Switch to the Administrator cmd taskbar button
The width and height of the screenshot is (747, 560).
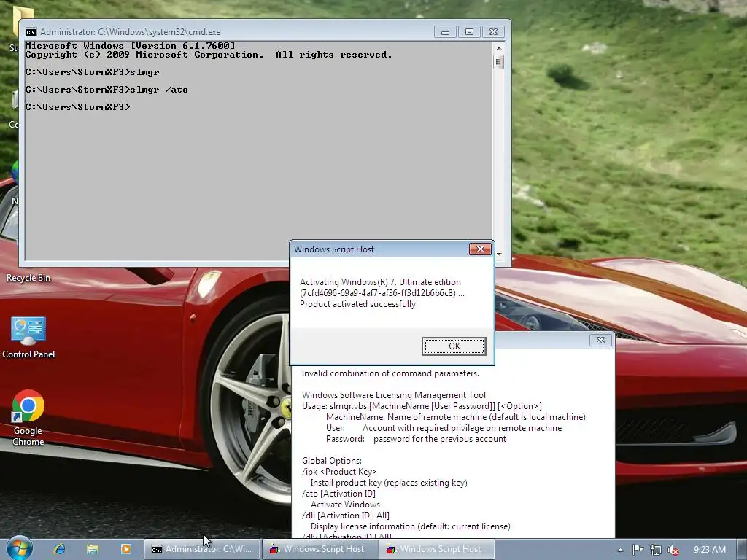point(202,549)
